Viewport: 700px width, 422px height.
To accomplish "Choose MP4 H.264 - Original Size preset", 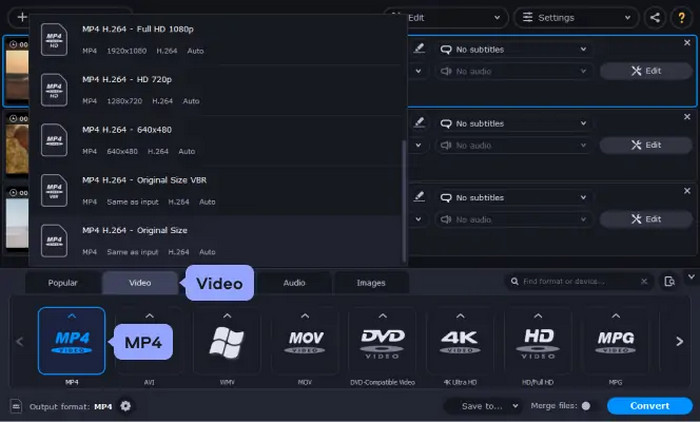I will coord(216,241).
